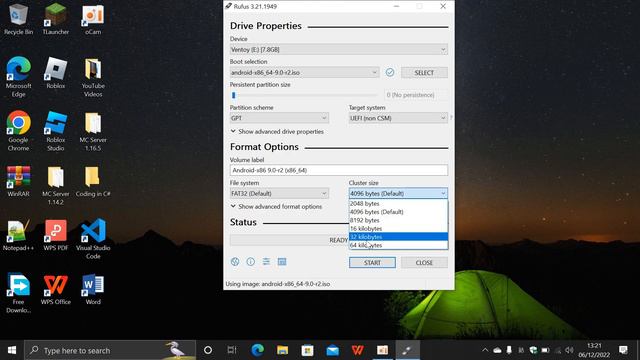The height and width of the screenshot is (360, 640).
Task: Open TLauncher desktop shortcut
Action: [x=56, y=19]
